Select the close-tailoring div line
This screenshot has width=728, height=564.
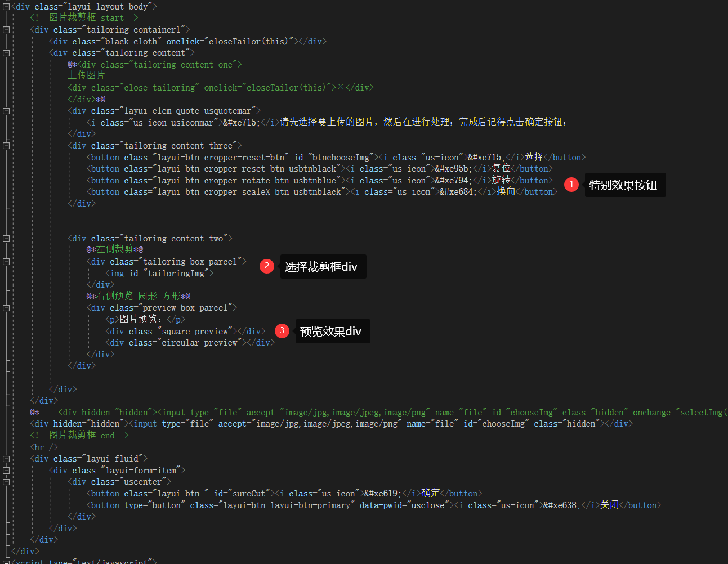pyautogui.click(x=221, y=88)
